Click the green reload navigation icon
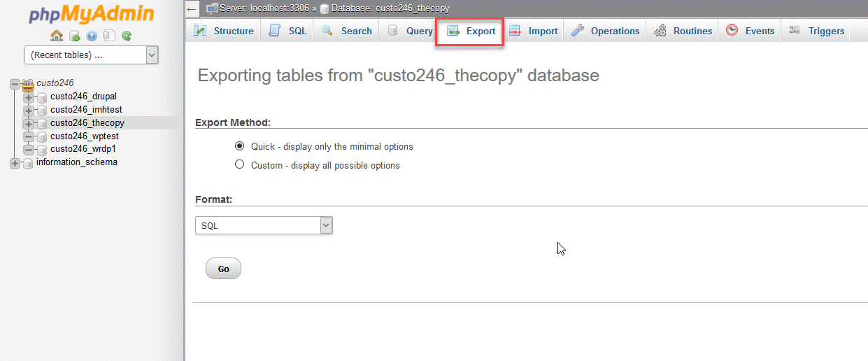The height and width of the screenshot is (361, 868). tap(127, 36)
